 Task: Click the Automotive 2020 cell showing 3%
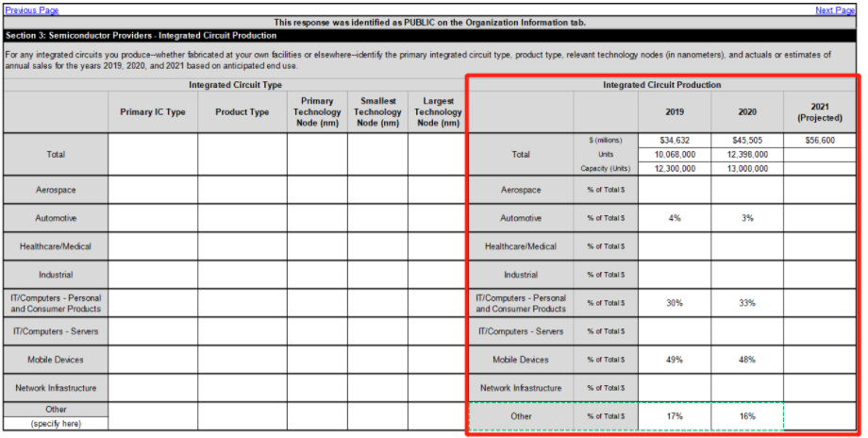pyautogui.click(x=746, y=218)
